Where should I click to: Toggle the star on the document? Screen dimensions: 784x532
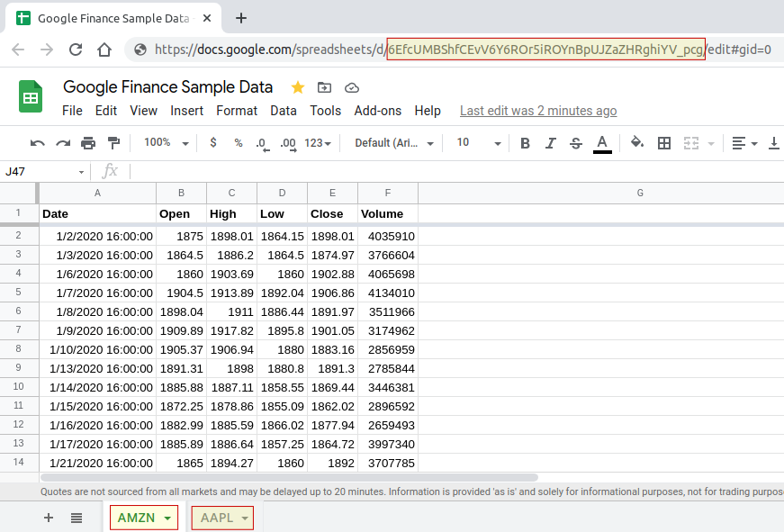298,87
